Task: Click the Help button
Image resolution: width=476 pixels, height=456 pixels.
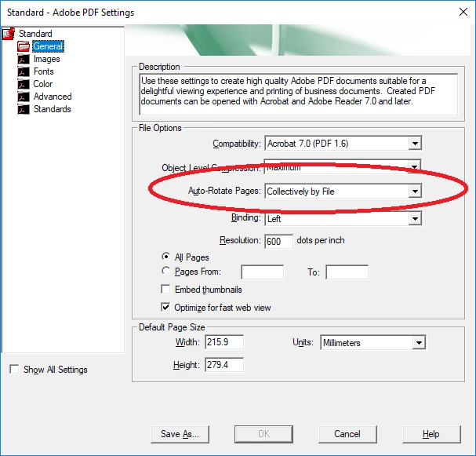Action: 431,434
